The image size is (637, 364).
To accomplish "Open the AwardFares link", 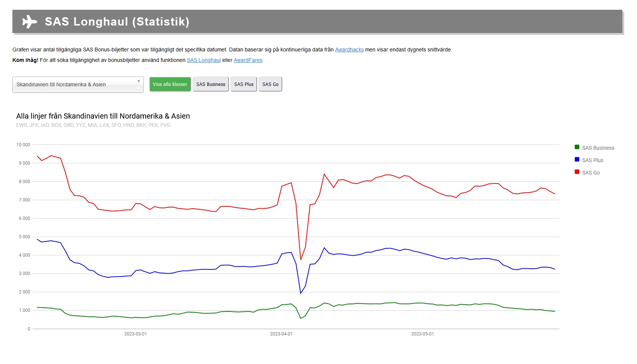I will [248, 60].
